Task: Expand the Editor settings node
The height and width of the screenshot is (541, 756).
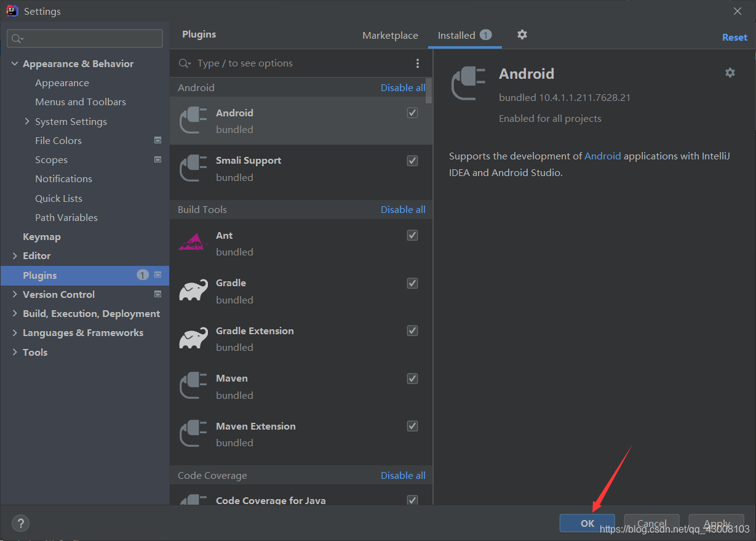Action: (x=15, y=255)
